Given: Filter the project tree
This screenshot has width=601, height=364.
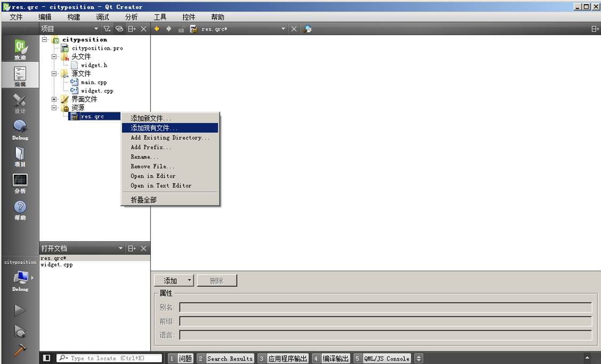Looking at the screenshot, I should point(107,29).
